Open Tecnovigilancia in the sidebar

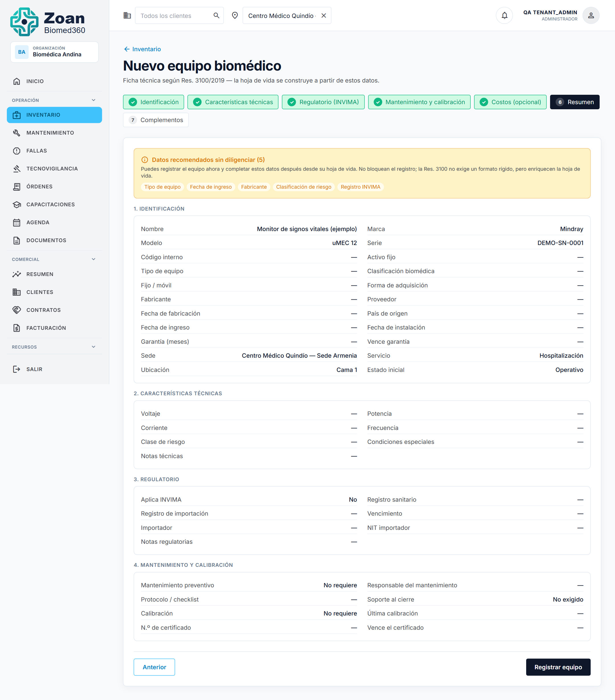click(x=54, y=168)
